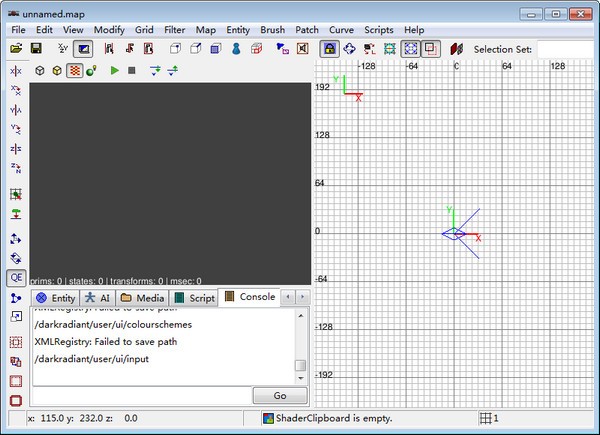Click the red book icon beside Selection Set
The height and width of the screenshot is (435, 600).
pyautogui.click(x=457, y=48)
